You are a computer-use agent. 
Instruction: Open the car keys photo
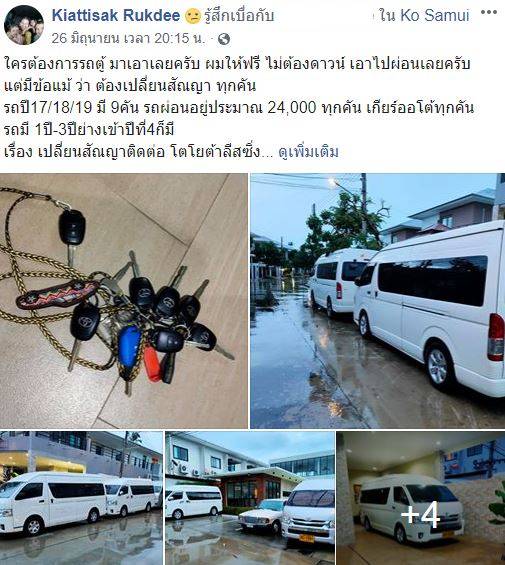124,301
